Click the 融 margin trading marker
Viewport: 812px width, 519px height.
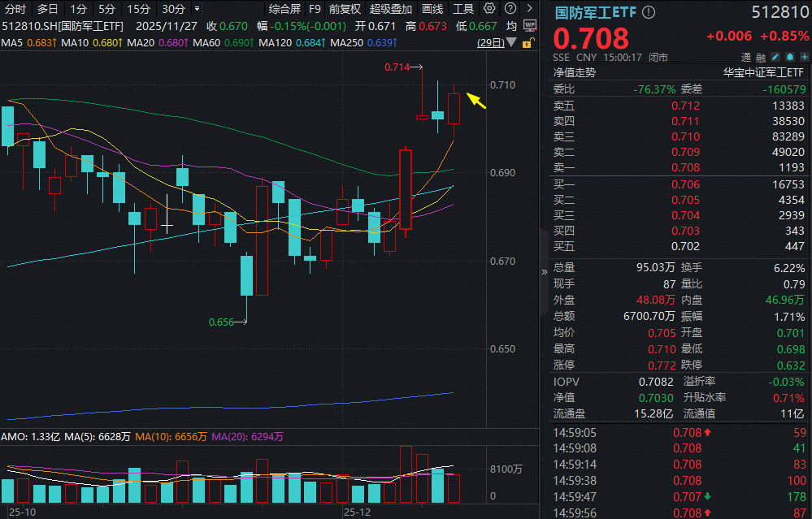click(x=761, y=58)
